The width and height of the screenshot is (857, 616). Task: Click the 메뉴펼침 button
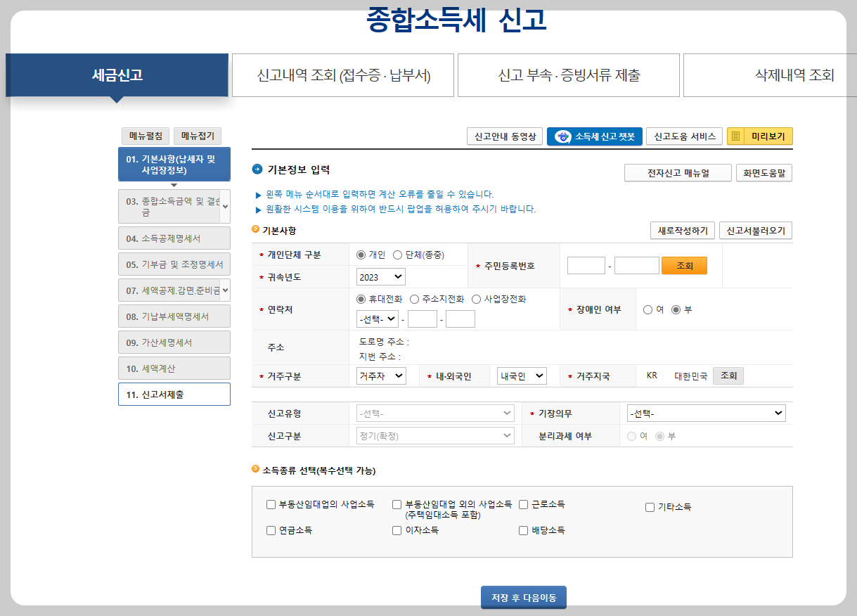coord(146,136)
